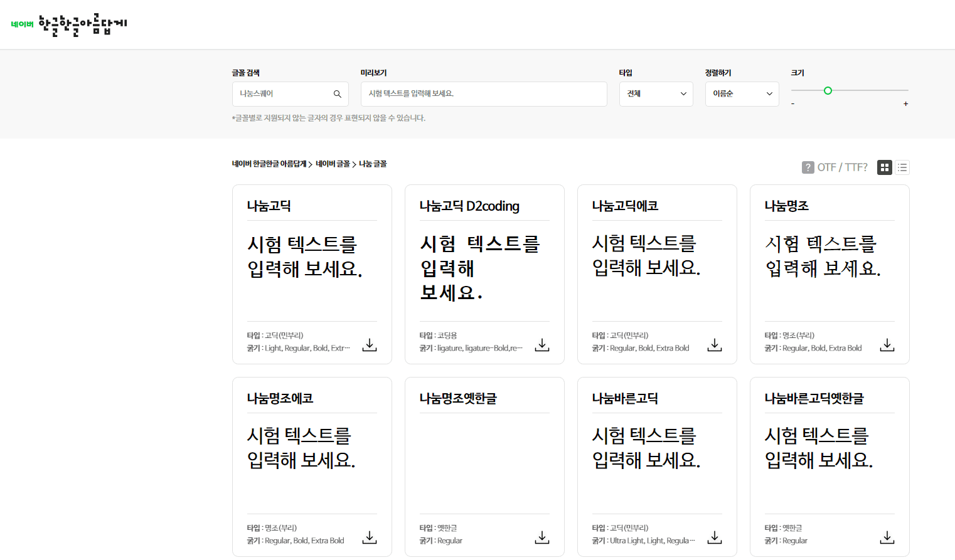Click the magnifier search icon

(337, 94)
